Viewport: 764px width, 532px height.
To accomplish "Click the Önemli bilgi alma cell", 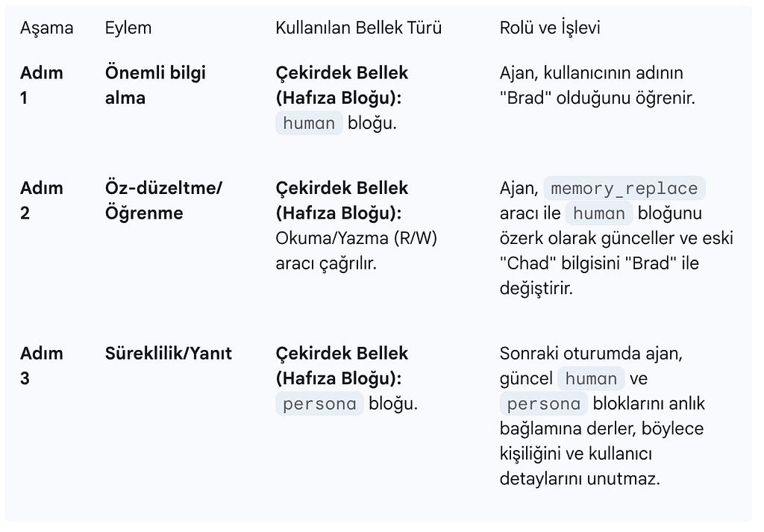I will [x=155, y=85].
